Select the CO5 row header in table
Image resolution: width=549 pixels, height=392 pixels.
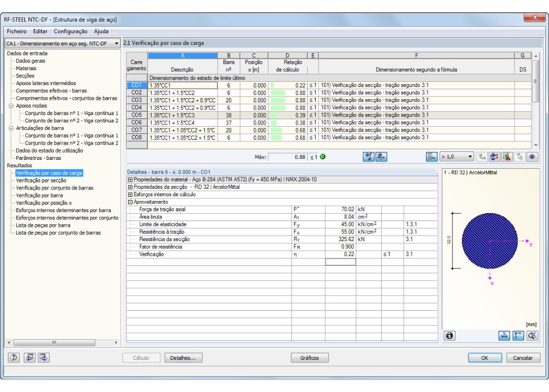pos(137,115)
